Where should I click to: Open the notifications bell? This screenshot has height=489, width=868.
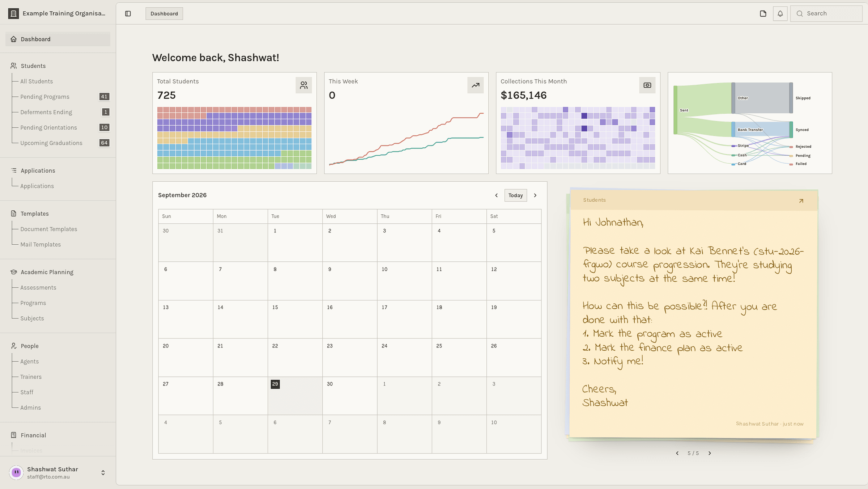tap(780, 13)
